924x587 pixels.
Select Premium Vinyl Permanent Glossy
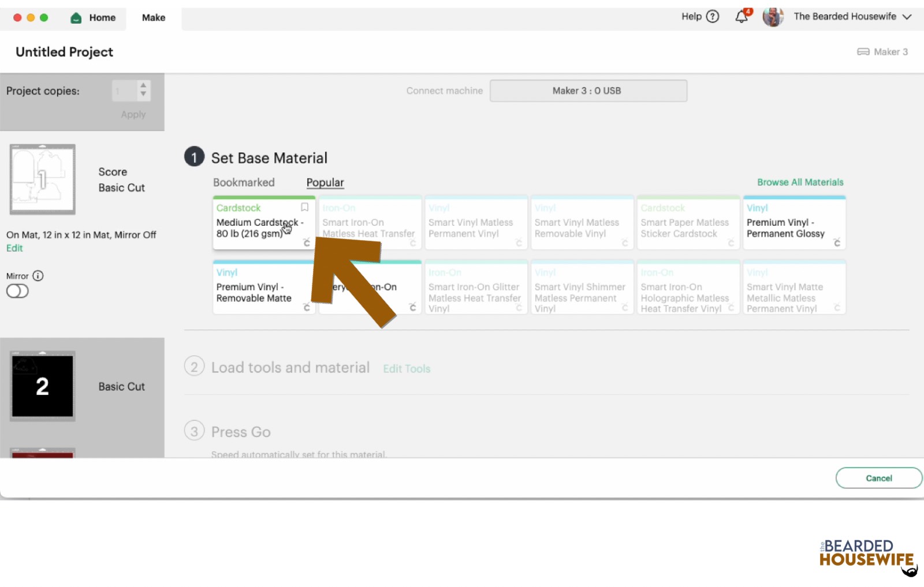[x=794, y=223]
